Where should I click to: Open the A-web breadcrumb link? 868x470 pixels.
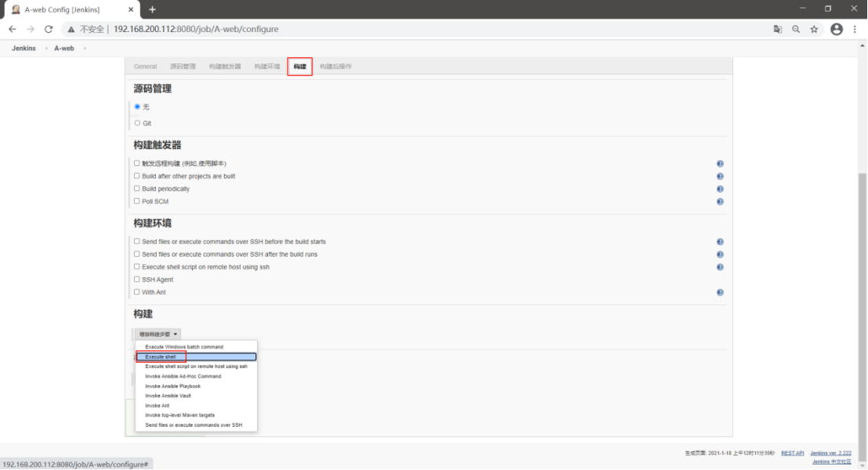[x=64, y=49]
